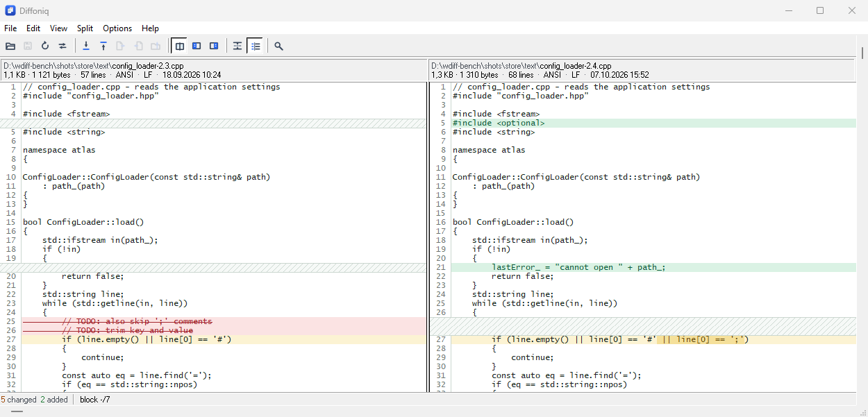
Task: Click the greyed folder-with-arrow toolbar icon
Action: (x=156, y=46)
